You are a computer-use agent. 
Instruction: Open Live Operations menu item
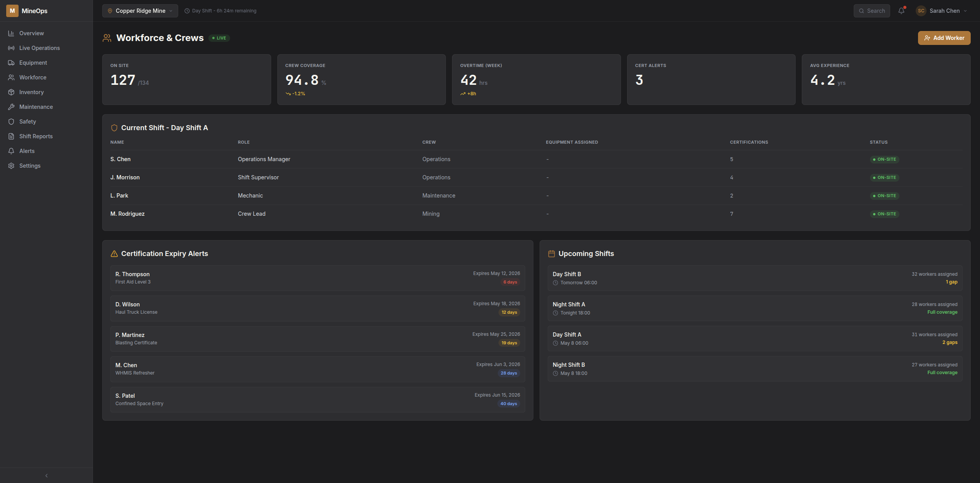46,48
